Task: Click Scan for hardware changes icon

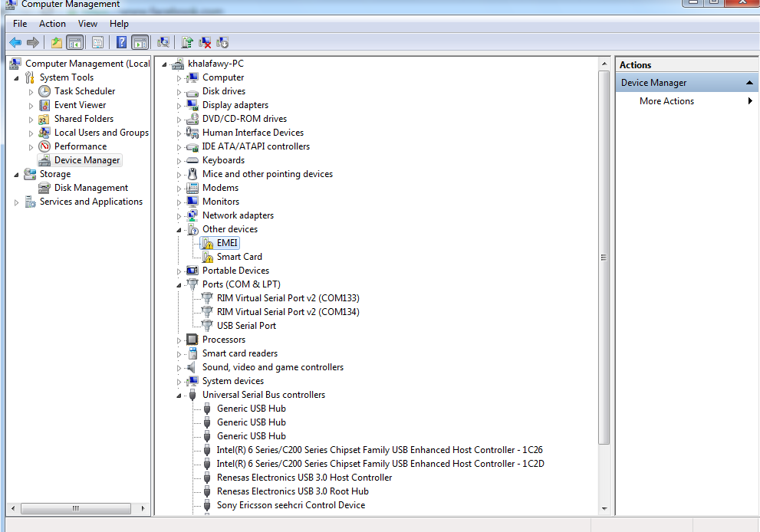Action: (163, 43)
